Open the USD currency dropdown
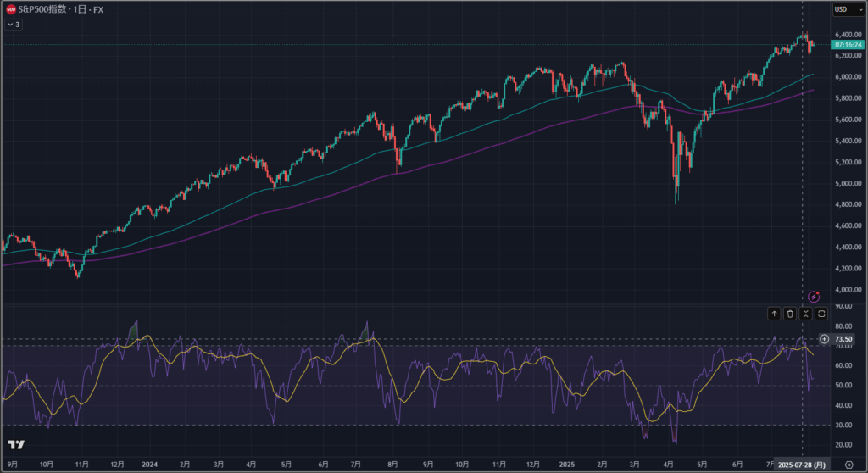 (x=848, y=9)
